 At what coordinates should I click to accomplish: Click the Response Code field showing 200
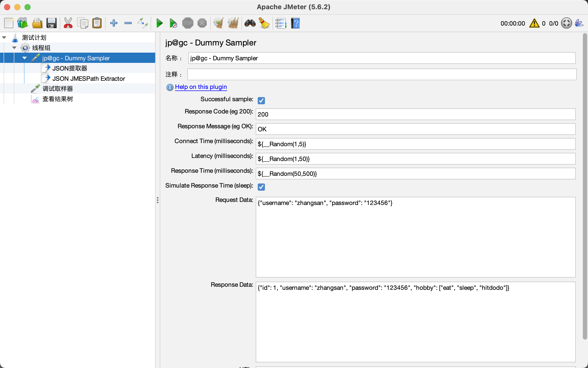point(415,114)
